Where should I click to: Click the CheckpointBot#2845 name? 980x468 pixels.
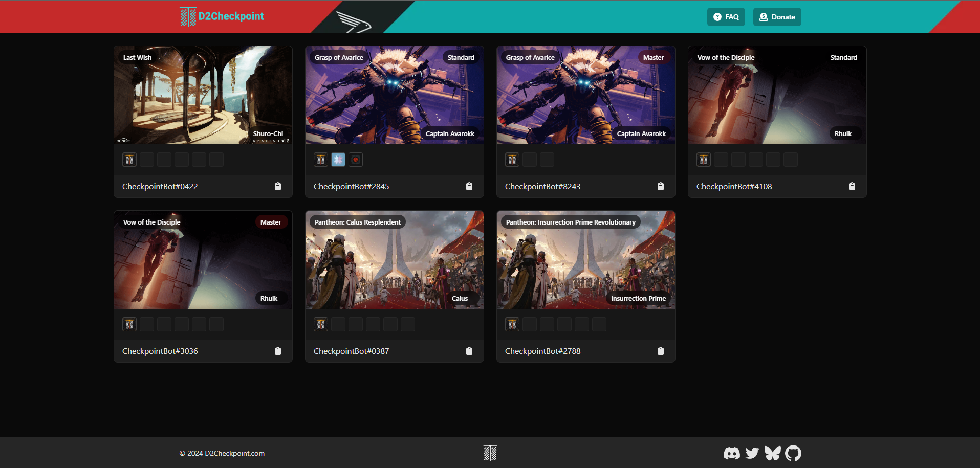click(352, 187)
